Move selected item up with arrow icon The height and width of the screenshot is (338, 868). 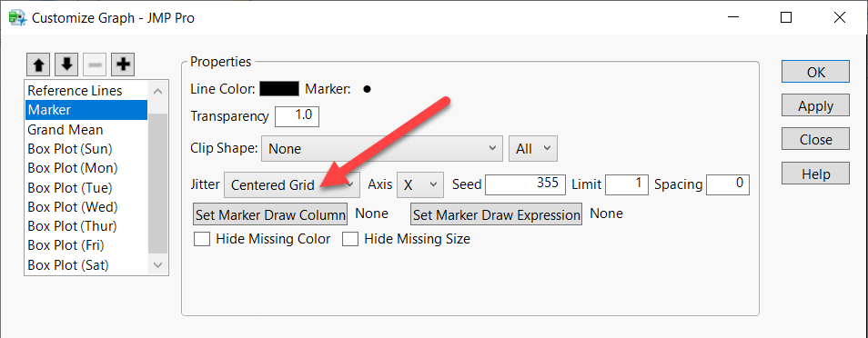click(x=39, y=65)
